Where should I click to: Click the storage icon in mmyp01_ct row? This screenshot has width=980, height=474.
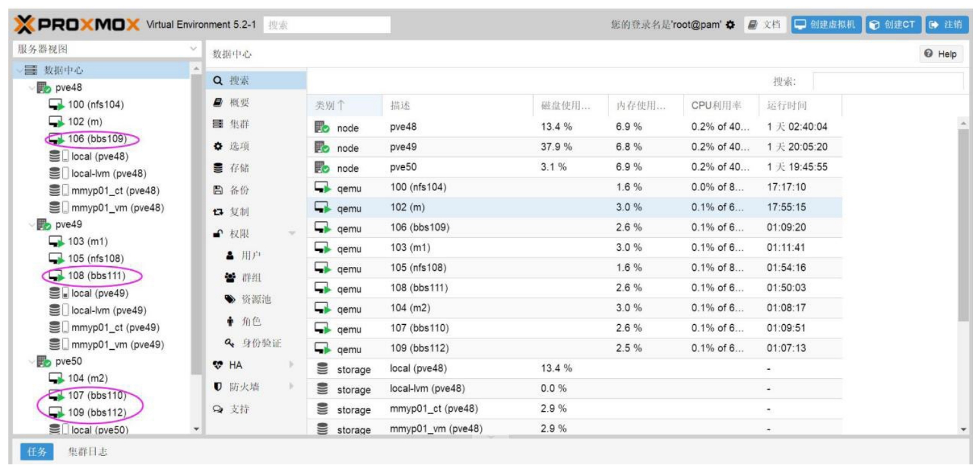coord(322,409)
